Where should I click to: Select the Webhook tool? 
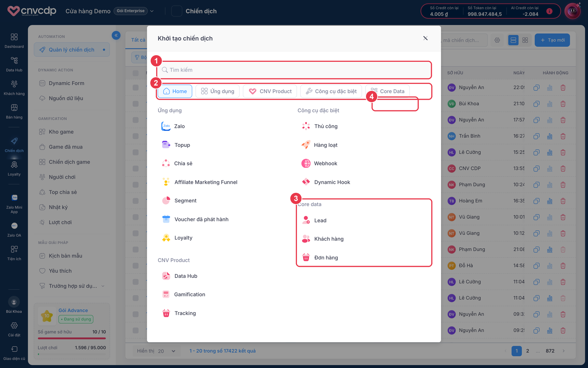(x=319, y=163)
